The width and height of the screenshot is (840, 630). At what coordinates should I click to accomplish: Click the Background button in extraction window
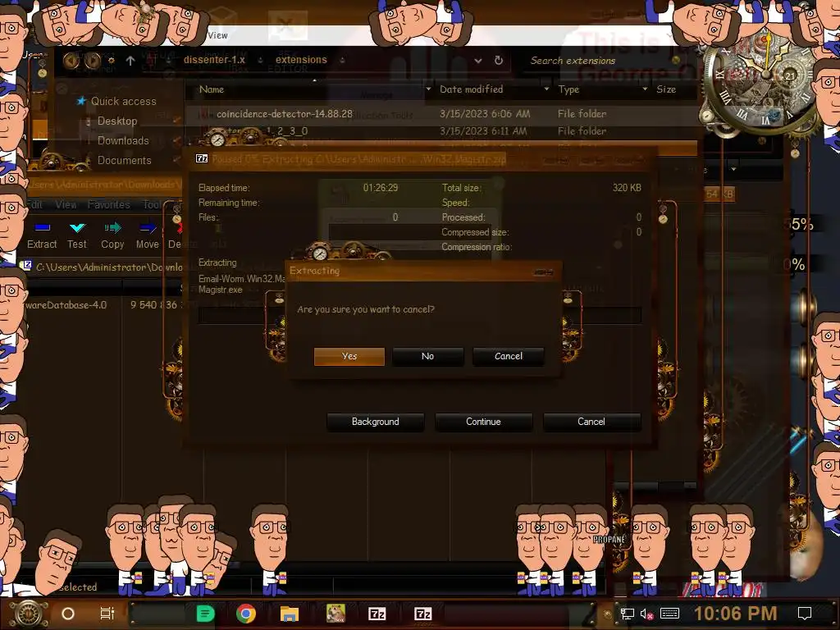pyautogui.click(x=375, y=422)
